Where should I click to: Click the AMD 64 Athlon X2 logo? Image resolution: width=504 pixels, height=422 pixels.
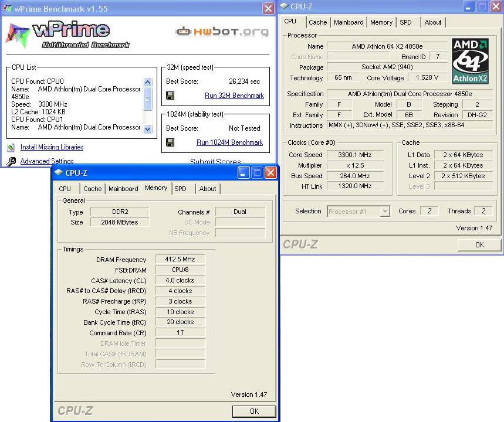(470, 61)
